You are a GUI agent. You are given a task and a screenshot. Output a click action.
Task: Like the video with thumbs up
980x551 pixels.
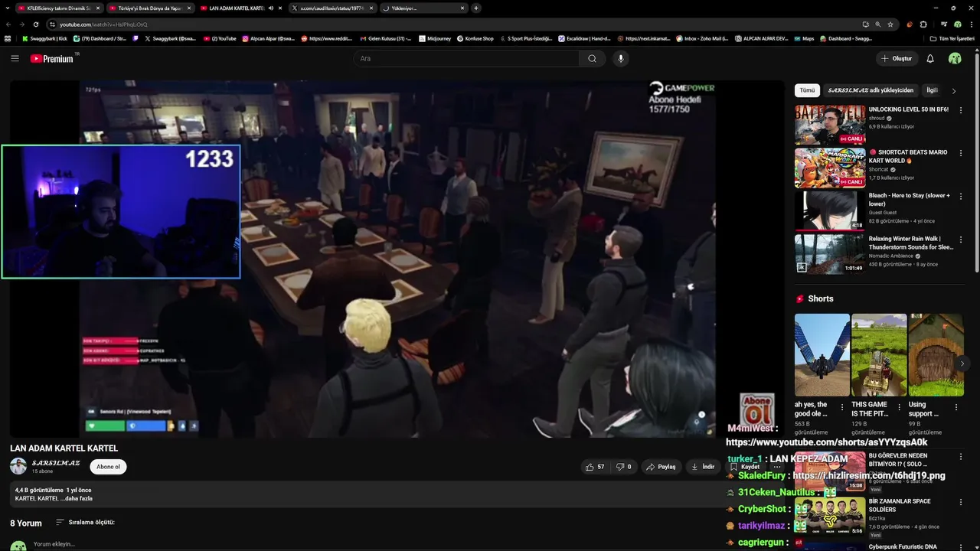point(595,467)
